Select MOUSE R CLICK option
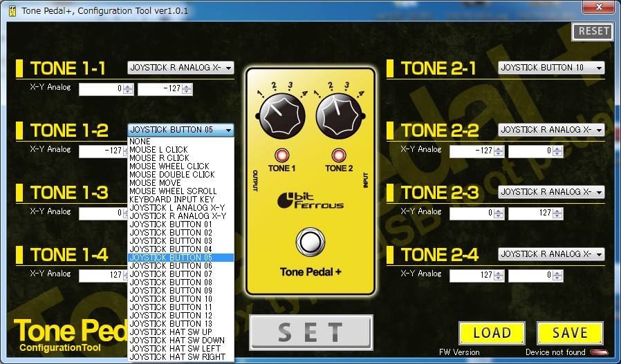Image resolution: width=621 pixels, height=364 pixels. coord(180,158)
